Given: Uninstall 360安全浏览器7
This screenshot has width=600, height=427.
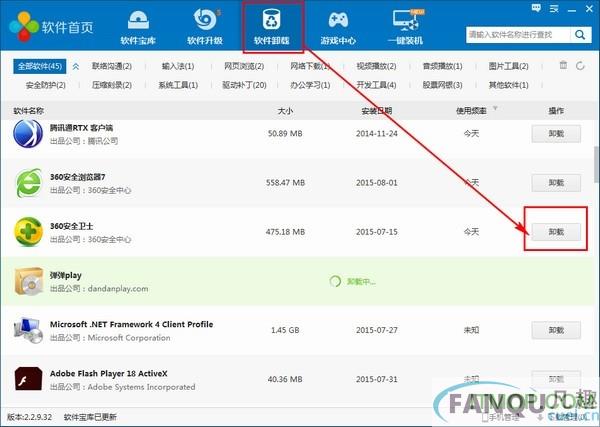Looking at the screenshot, I should [x=556, y=183].
